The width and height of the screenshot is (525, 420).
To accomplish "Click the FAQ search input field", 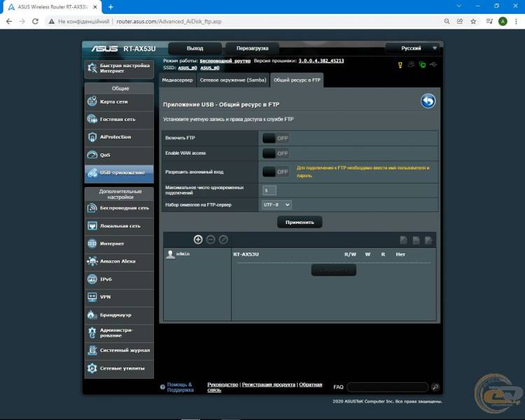I will tap(388, 387).
